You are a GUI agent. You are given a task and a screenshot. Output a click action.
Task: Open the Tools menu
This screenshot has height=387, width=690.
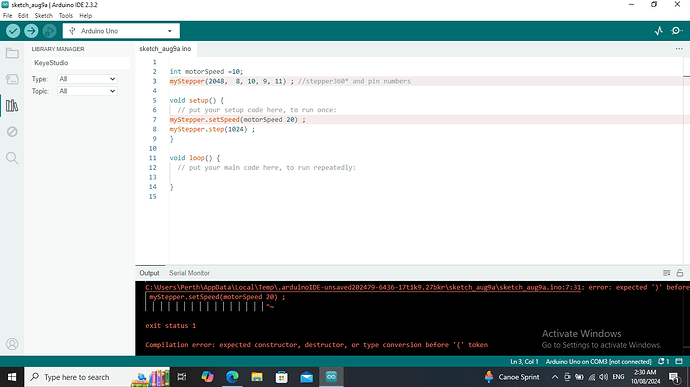click(x=66, y=15)
